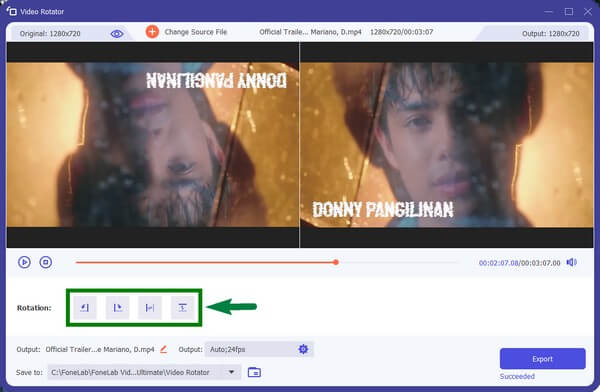Maximize the Video Rotator window
Screen dimensions: 600x392
pyautogui.click(x=569, y=12)
